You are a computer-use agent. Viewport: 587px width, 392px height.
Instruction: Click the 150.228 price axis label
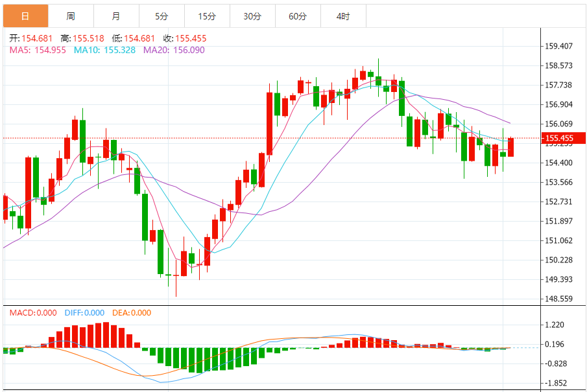tap(558, 260)
